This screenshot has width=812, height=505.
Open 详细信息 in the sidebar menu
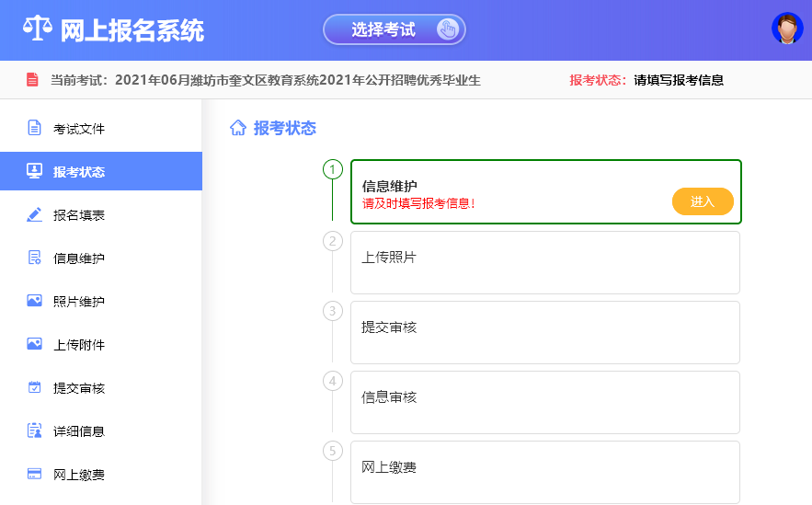(78, 430)
